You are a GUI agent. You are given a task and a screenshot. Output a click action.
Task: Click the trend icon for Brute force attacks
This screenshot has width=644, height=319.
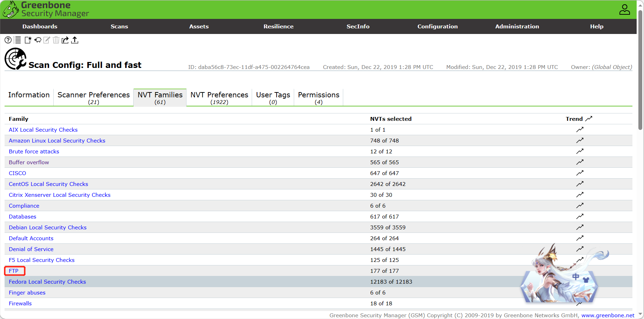pyautogui.click(x=580, y=151)
